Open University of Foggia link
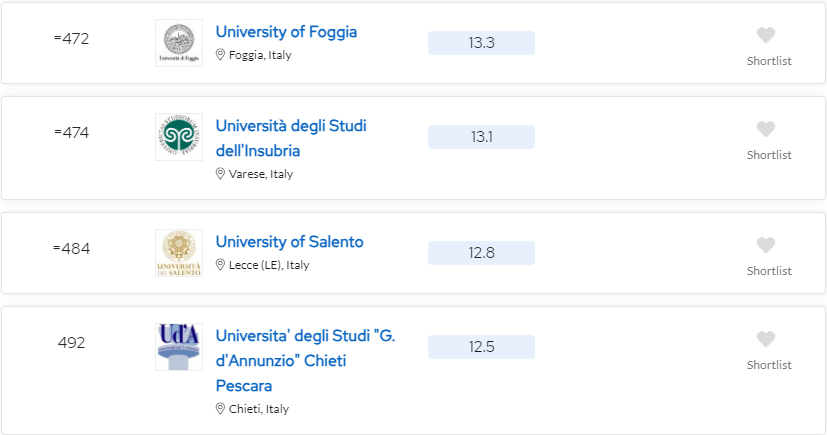This screenshot has width=827, height=435. click(x=286, y=32)
